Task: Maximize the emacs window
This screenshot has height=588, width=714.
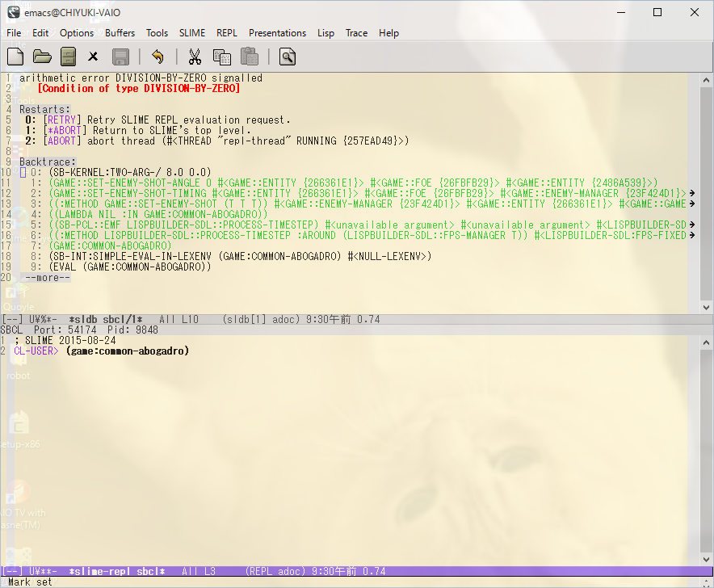Action: (657, 12)
